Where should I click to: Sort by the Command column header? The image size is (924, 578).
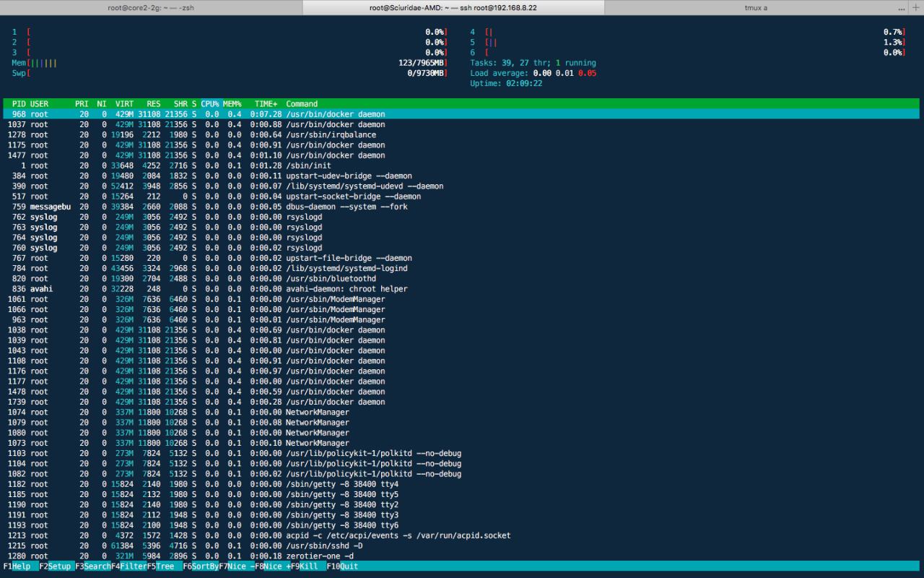302,104
